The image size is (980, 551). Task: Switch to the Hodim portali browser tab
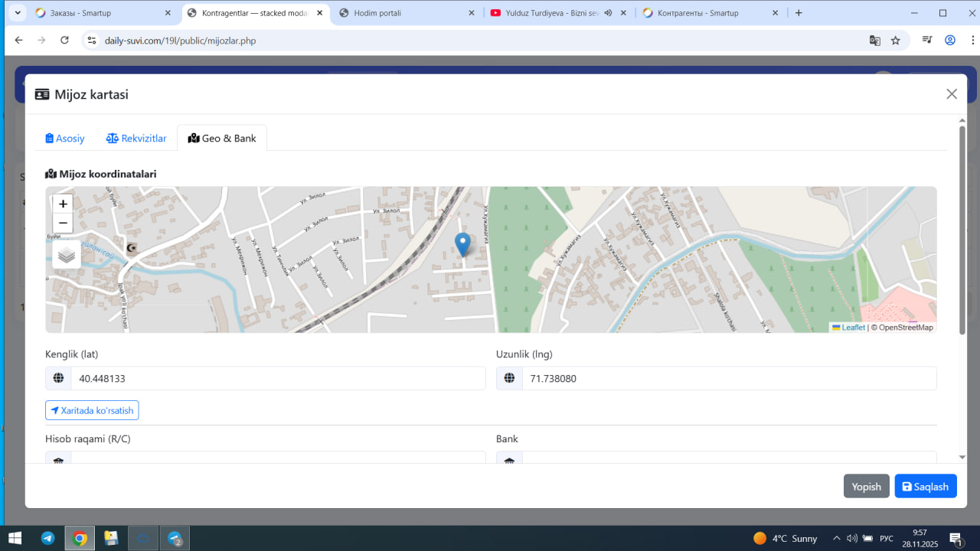[407, 13]
